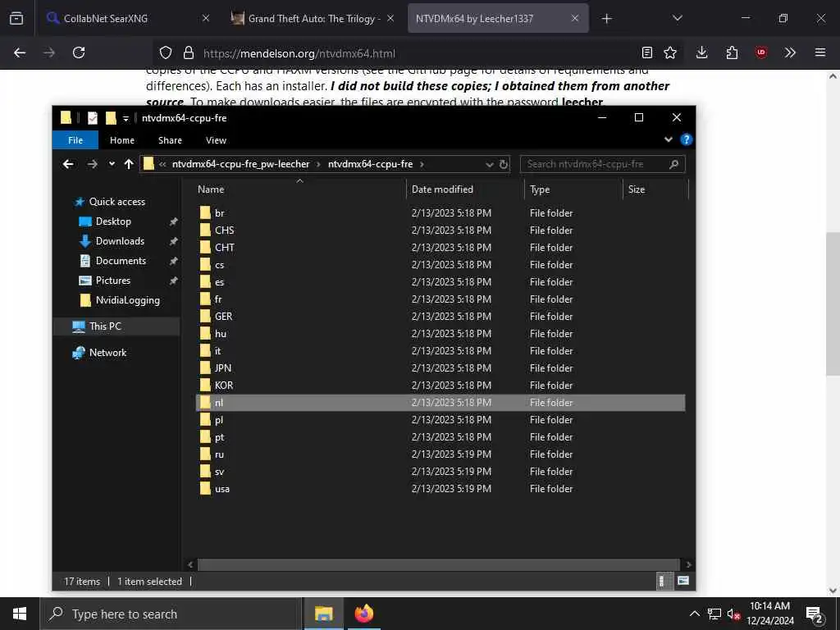Select the usa folder
Viewport: 840px width, 630px height.
tap(441, 489)
